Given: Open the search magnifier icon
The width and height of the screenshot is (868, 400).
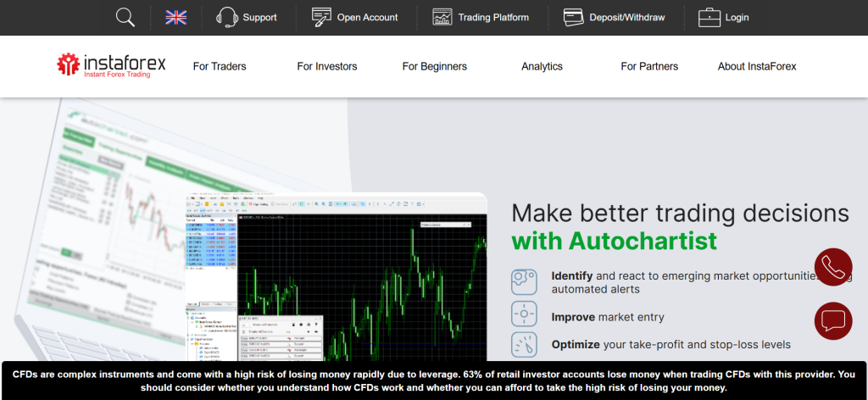Looking at the screenshot, I should coord(125,17).
